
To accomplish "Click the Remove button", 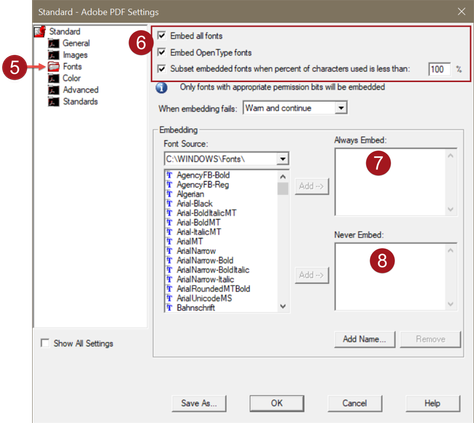I will 430,339.
